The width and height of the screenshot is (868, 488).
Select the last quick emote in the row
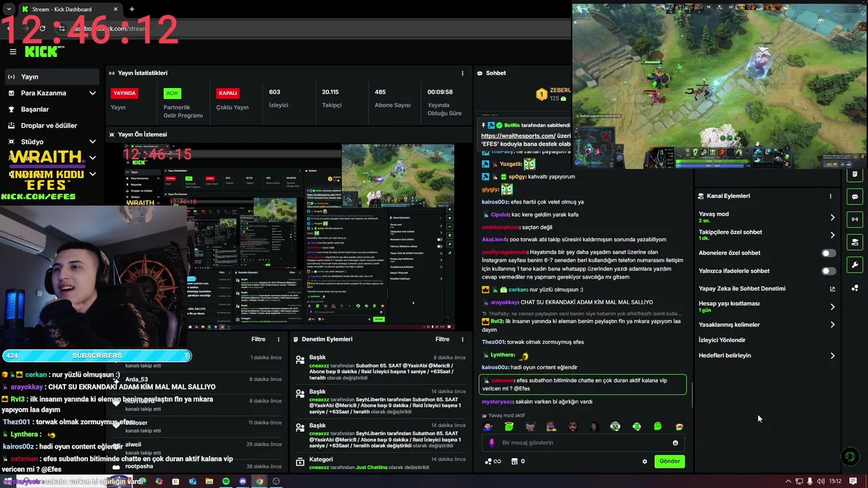click(679, 426)
